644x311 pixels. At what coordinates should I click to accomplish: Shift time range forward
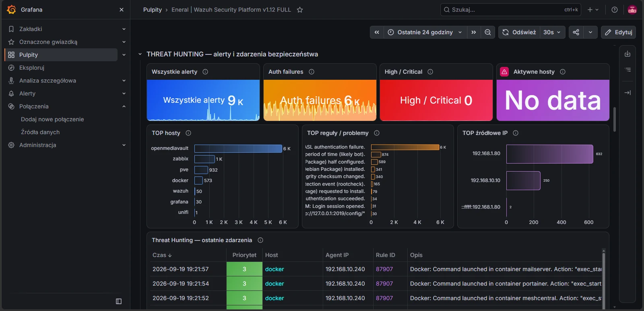click(x=474, y=32)
